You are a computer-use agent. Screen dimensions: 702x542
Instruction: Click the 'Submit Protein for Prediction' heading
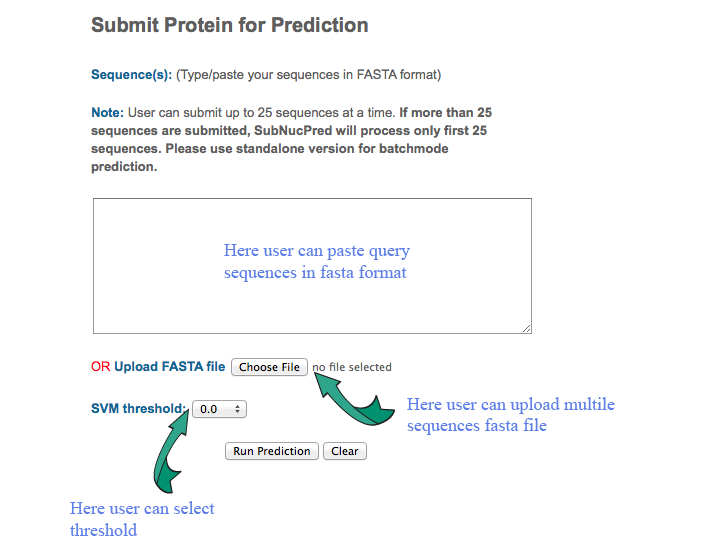(x=230, y=25)
